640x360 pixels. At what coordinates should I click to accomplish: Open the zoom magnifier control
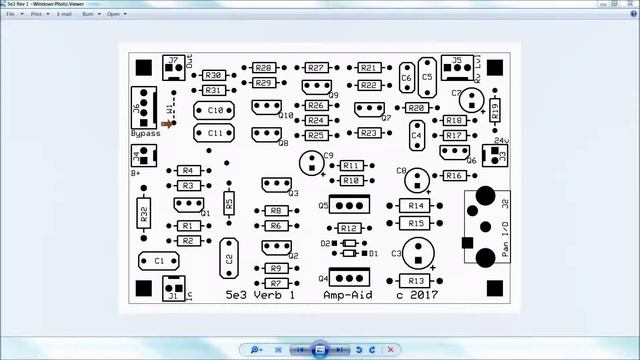coord(256,350)
